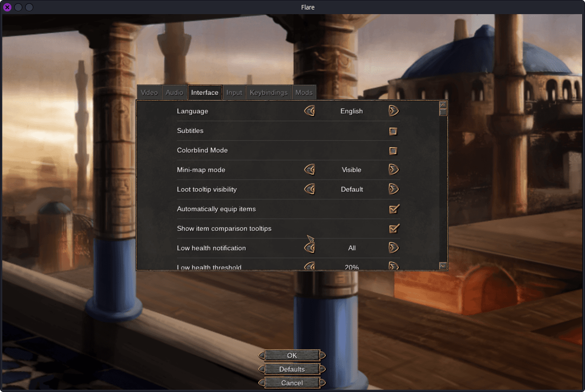Viewport: 585px width, 392px height.
Task: Click next arrow for Language
Action: pos(394,111)
